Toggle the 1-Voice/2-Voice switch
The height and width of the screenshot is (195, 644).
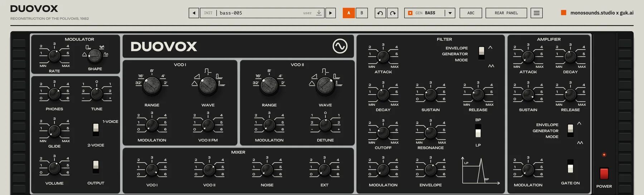(x=96, y=130)
